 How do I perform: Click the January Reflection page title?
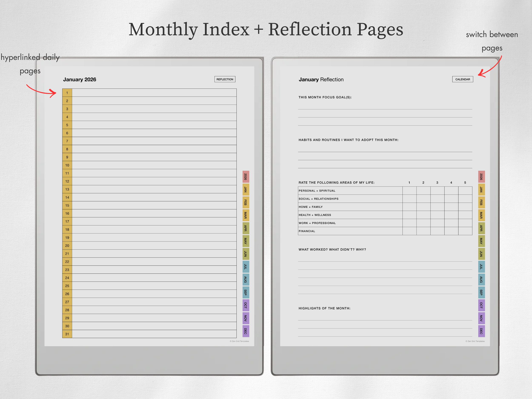point(321,80)
